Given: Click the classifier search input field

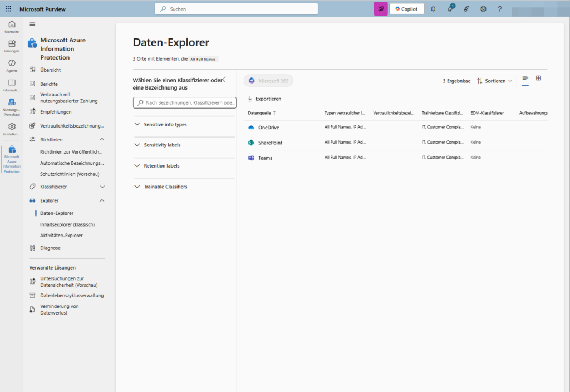Looking at the screenshot, I should [x=185, y=102].
